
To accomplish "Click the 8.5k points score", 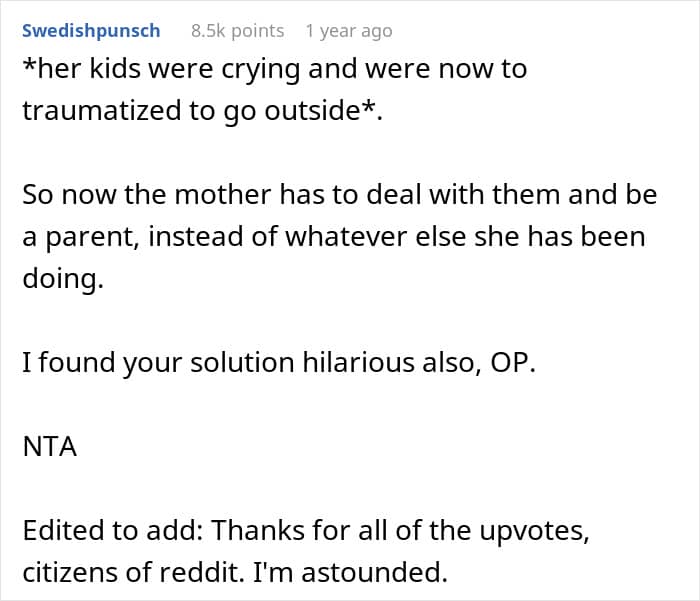I will (x=237, y=31).
